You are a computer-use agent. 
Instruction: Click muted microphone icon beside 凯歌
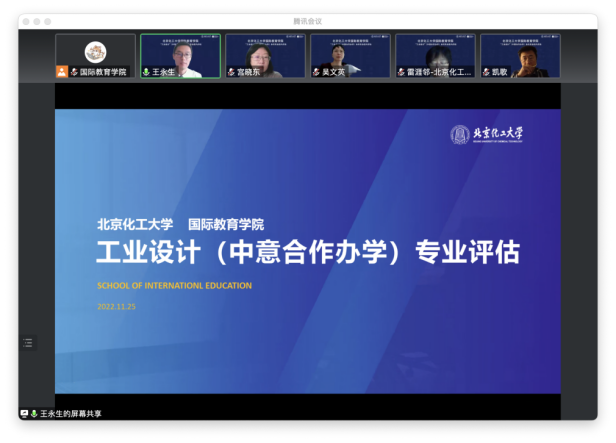point(486,72)
